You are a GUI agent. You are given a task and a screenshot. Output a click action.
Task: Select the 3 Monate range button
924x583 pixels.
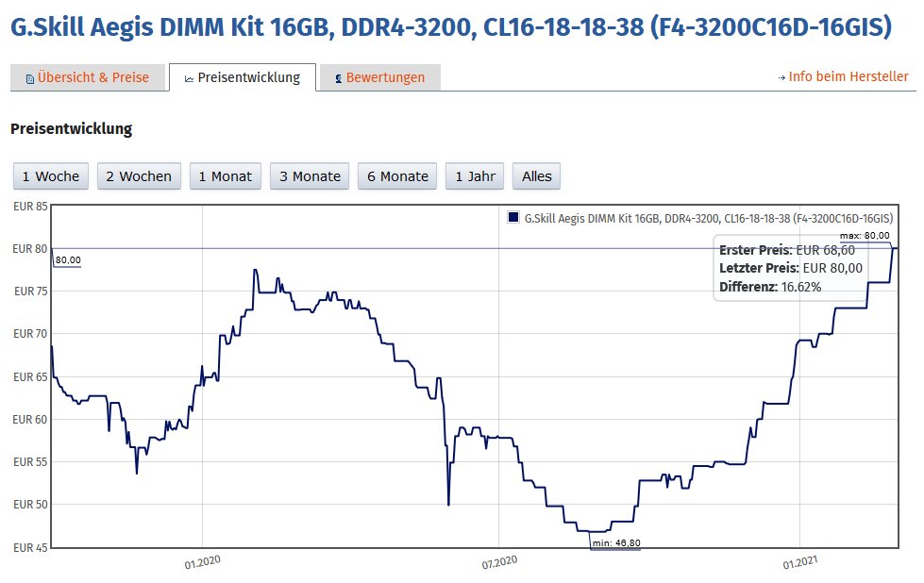[x=310, y=176]
